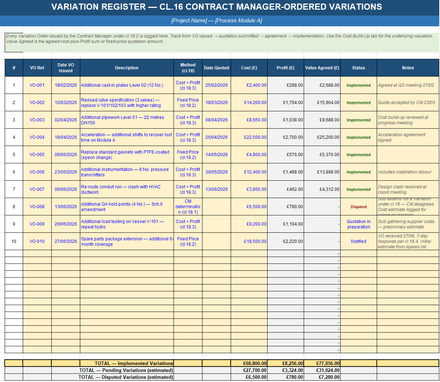The height and width of the screenshot is (382, 440).
Task: Select 'Additional pipework Level 01' description
Action: [127, 120]
